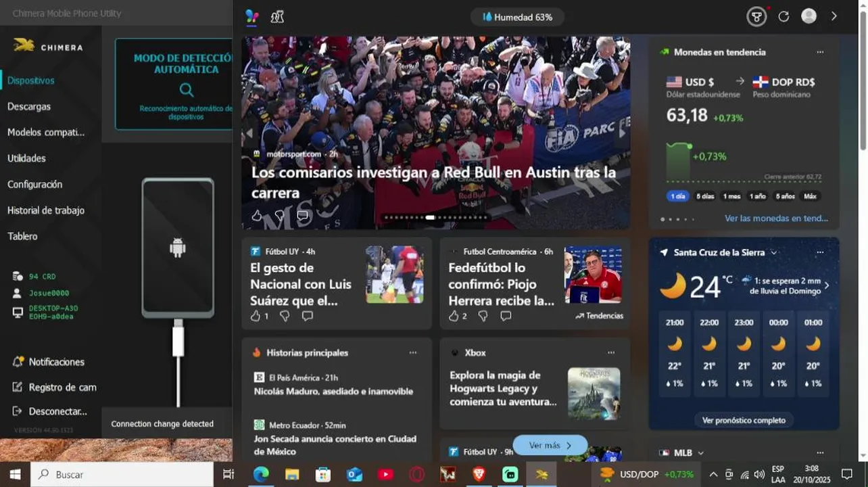Screen dimensions: 868x487
Task: Click Ver pronóstico completo
Action: [x=744, y=420]
